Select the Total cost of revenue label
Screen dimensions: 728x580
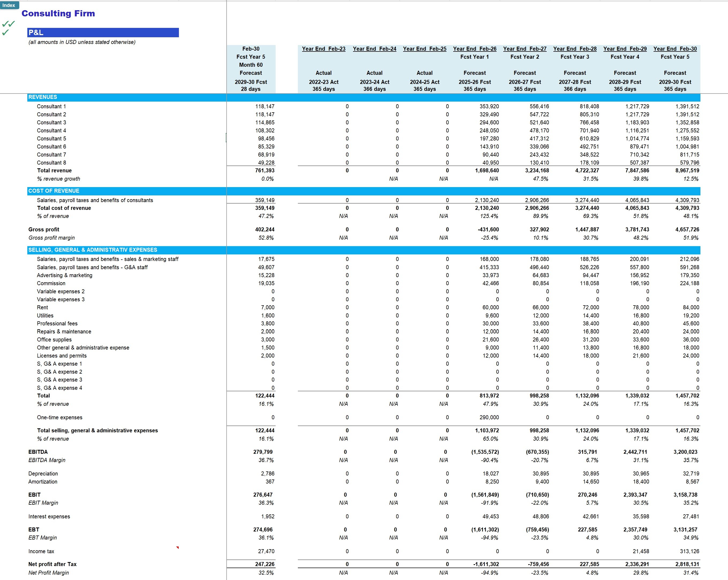coord(64,208)
